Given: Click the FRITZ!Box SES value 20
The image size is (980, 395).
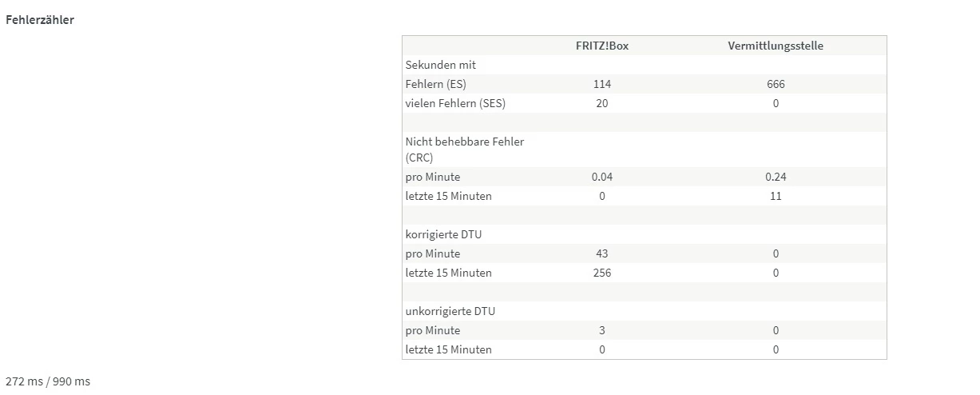Looking at the screenshot, I should [602, 103].
